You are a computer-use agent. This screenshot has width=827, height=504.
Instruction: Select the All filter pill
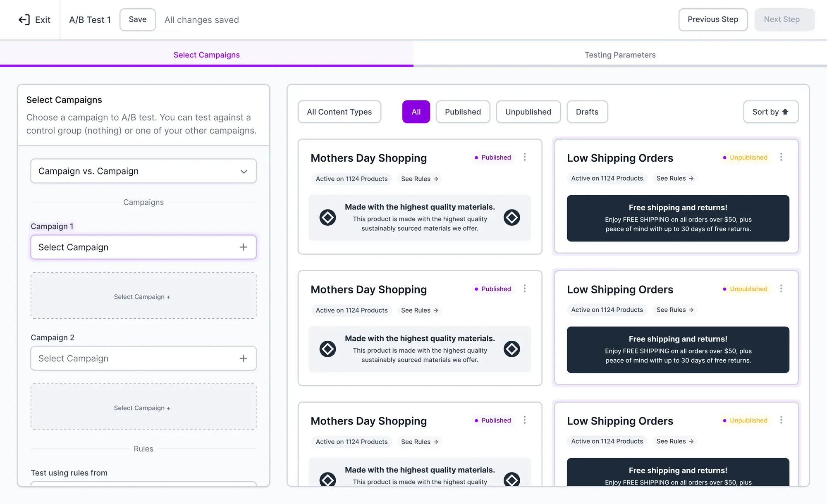[416, 112]
